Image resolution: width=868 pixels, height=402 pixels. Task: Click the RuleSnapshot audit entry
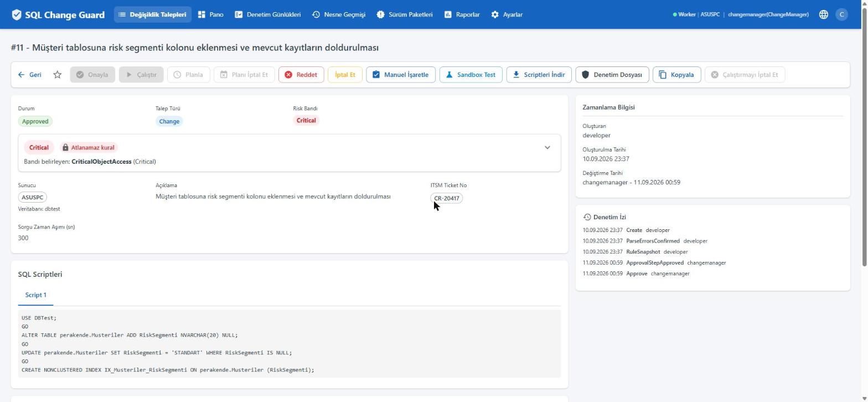pos(635,252)
